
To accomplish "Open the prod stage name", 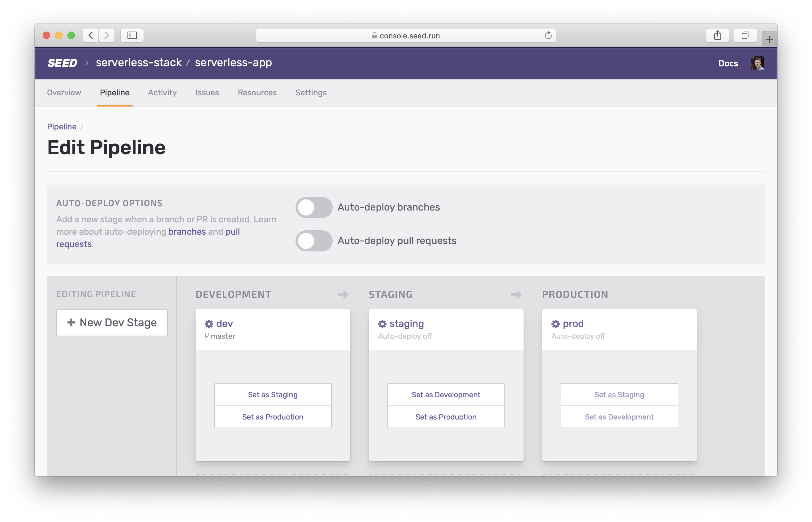I will (573, 324).
